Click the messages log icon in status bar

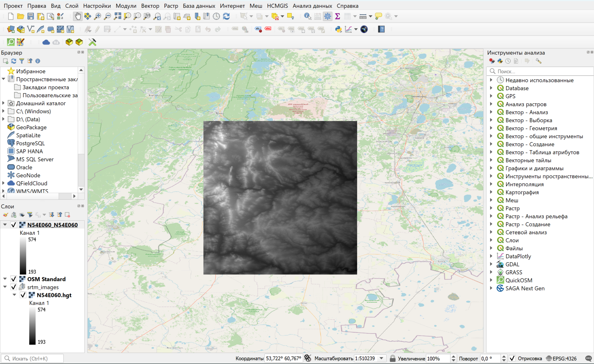(588, 358)
